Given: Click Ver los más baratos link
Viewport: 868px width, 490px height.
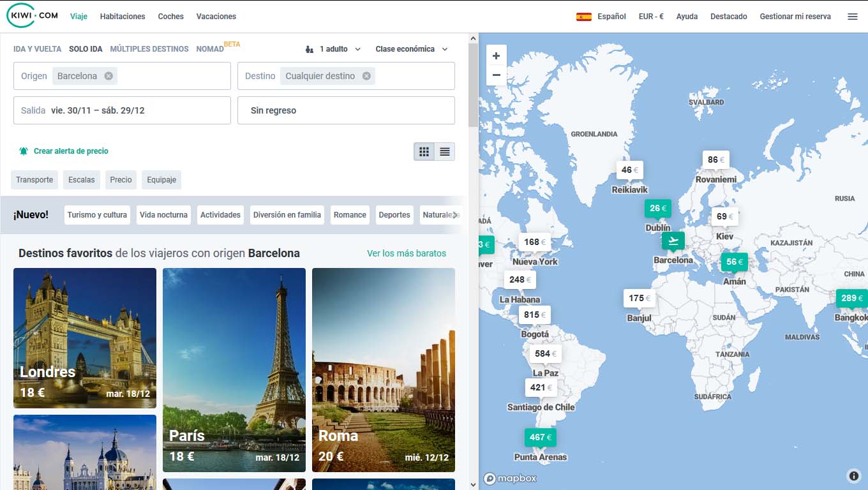Looking at the screenshot, I should point(407,253).
